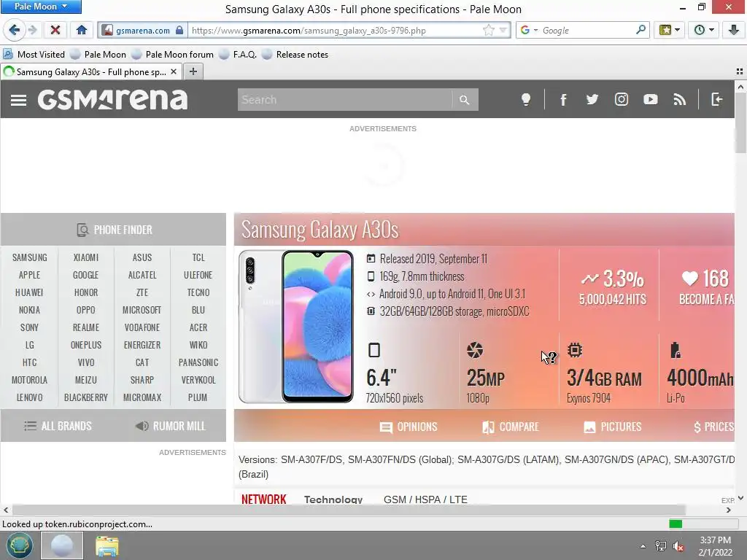Open the Micromax brand link
Screen dimensions: 747x560
pyautogui.click(x=142, y=397)
